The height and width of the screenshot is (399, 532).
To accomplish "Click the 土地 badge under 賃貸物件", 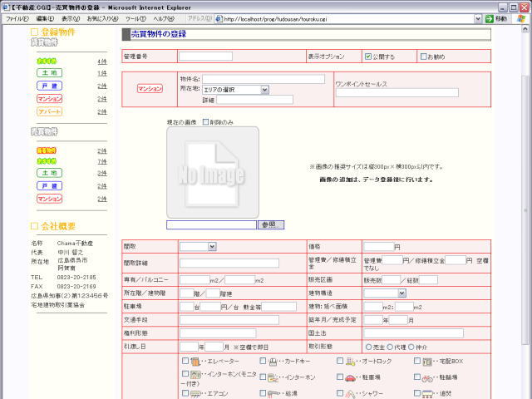I will click(49, 73).
